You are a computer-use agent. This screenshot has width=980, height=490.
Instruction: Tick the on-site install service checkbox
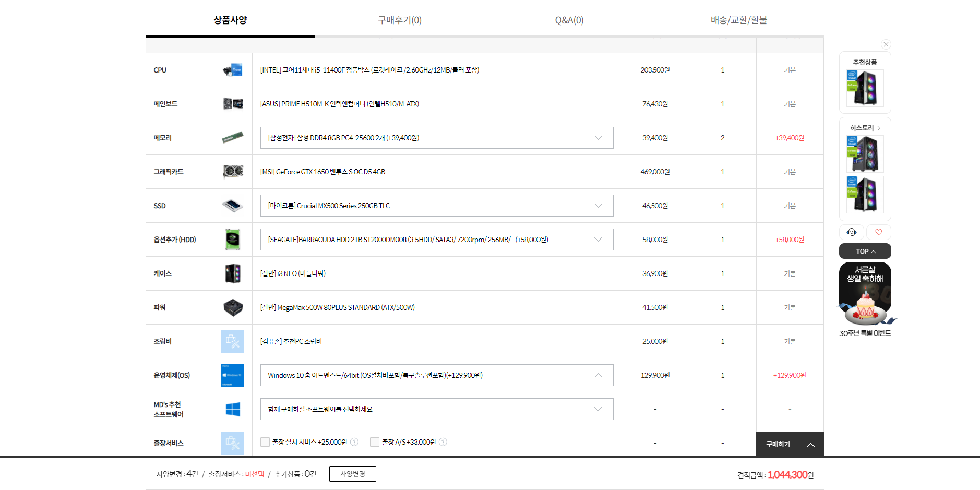[265, 442]
